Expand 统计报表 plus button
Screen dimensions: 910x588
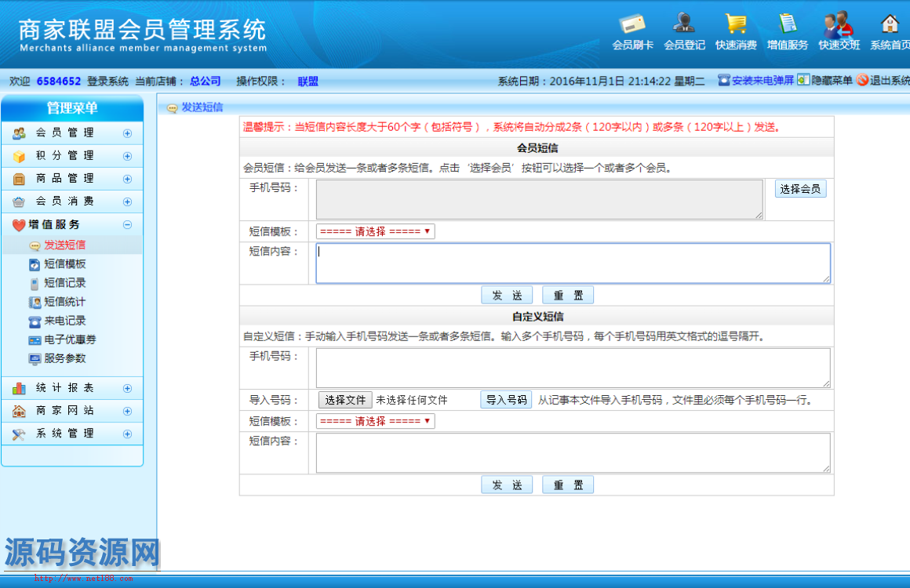pyautogui.click(x=128, y=389)
